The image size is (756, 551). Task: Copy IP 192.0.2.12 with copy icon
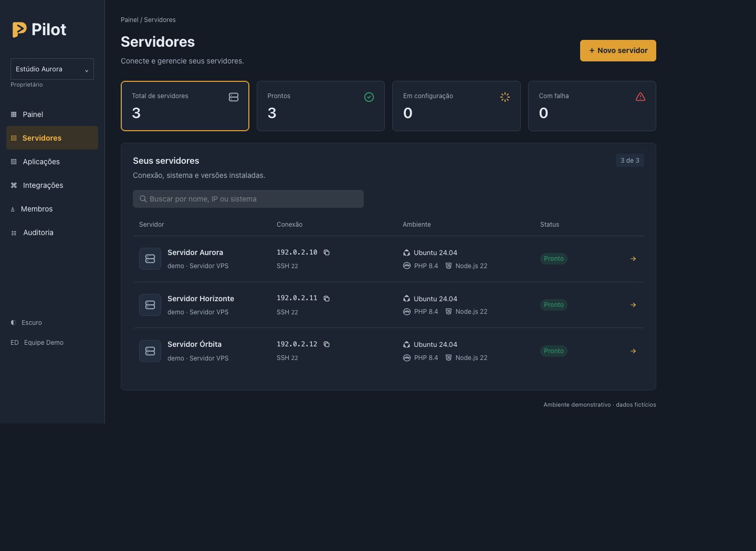(x=327, y=344)
